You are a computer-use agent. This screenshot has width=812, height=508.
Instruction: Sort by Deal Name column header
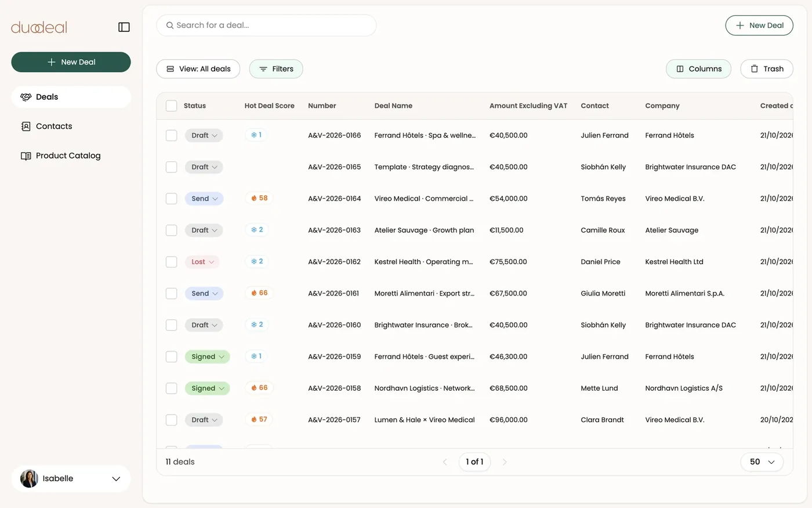[x=393, y=106]
